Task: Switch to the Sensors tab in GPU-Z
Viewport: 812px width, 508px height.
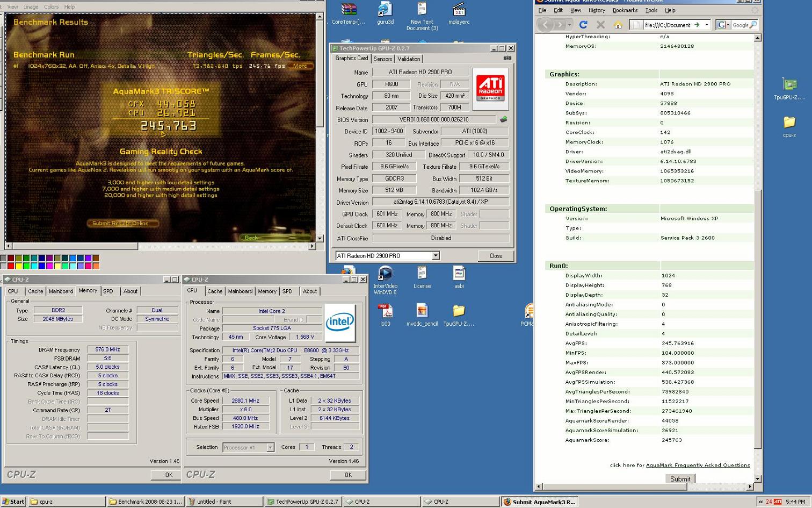Action: [x=382, y=59]
